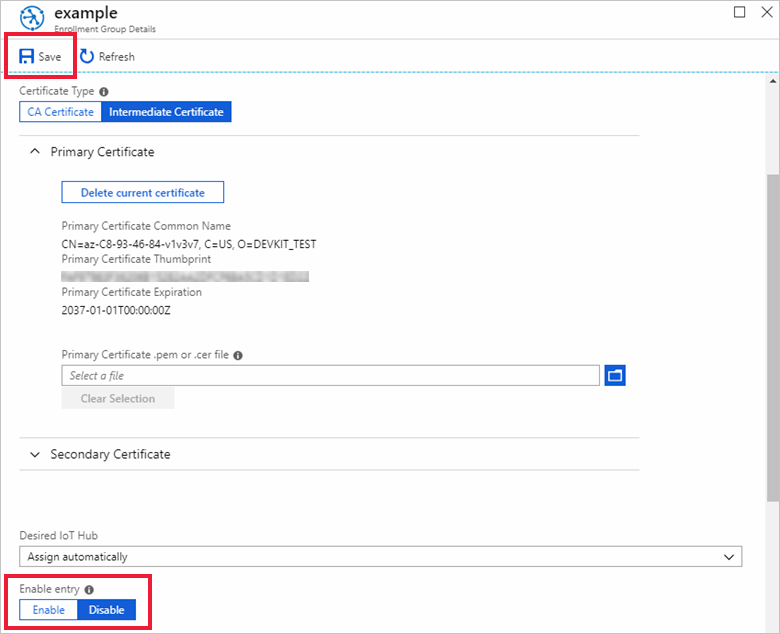Click the enrollment group service icon
780x634 pixels.
click(x=32, y=18)
